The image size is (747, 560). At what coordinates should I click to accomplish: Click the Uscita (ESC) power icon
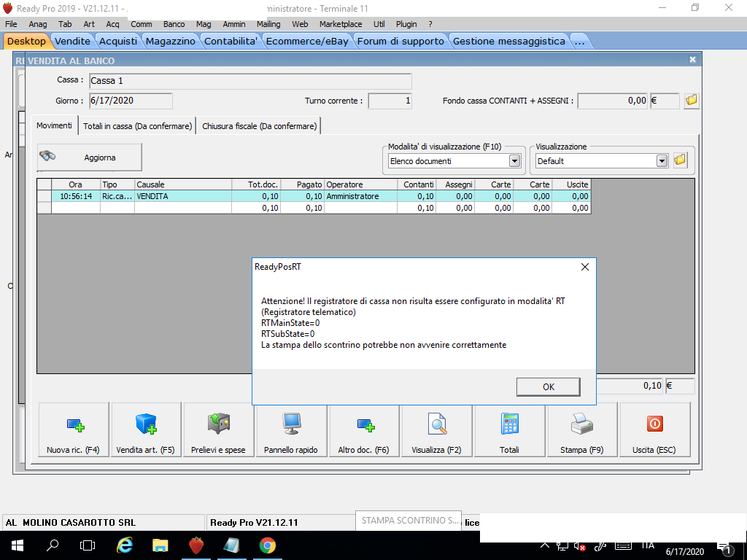coord(654,424)
